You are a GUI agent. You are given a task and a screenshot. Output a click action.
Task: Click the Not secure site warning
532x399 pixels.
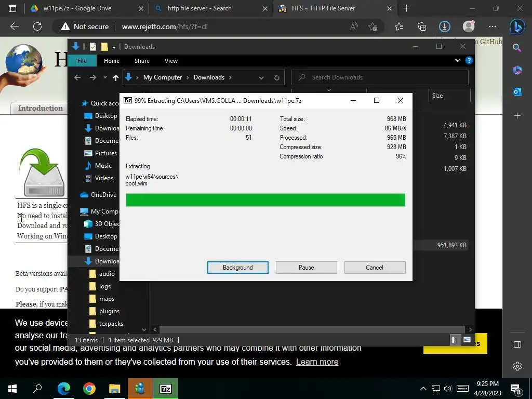point(85,26)
